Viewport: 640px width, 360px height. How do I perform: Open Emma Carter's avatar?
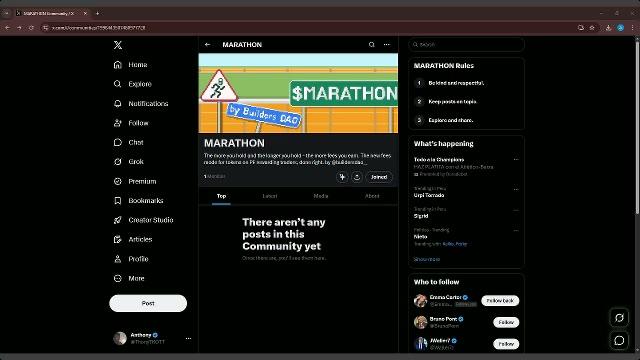tap(420, 301)
